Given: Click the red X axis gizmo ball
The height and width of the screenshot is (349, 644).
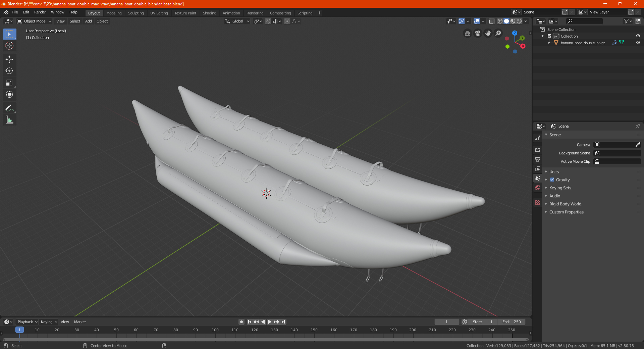Looking at the screenshot, I should point(523,46).
